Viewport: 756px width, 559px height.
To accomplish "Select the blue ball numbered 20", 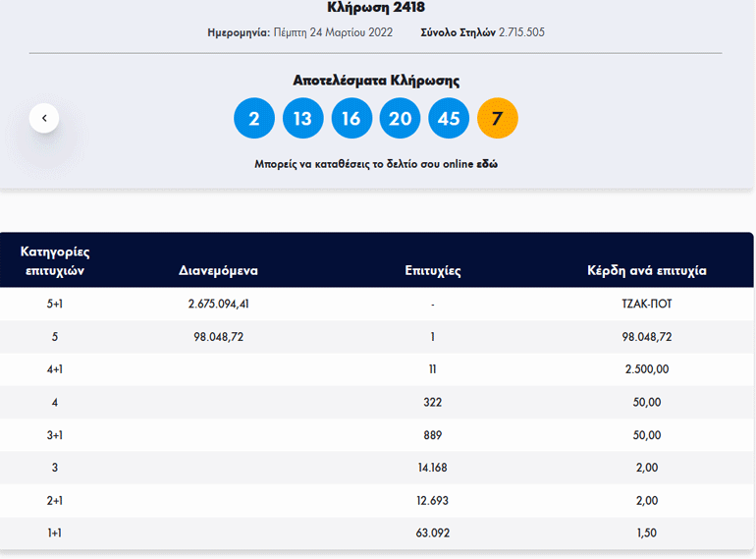I will coord(400,119).
